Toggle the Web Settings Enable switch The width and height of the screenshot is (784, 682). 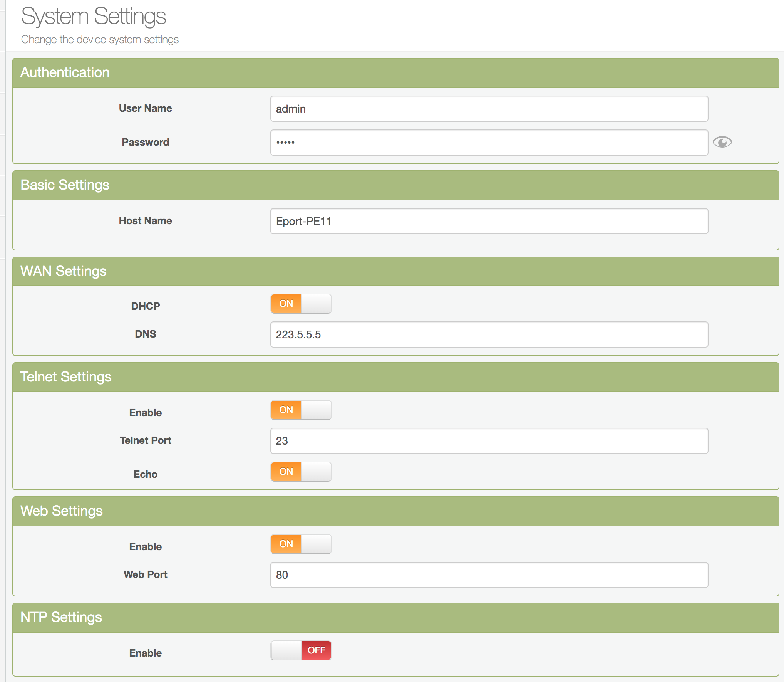(x=301, y=544)
